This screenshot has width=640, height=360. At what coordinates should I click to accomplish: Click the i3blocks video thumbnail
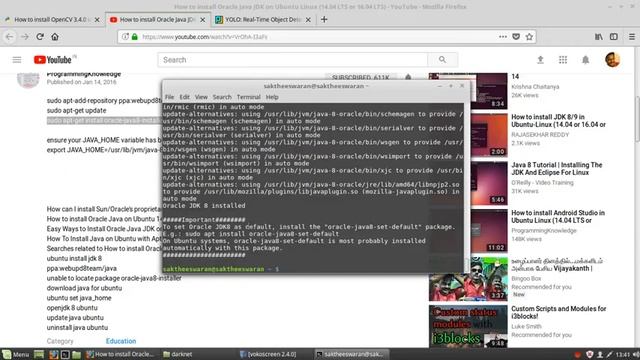(x=468, y=326)
